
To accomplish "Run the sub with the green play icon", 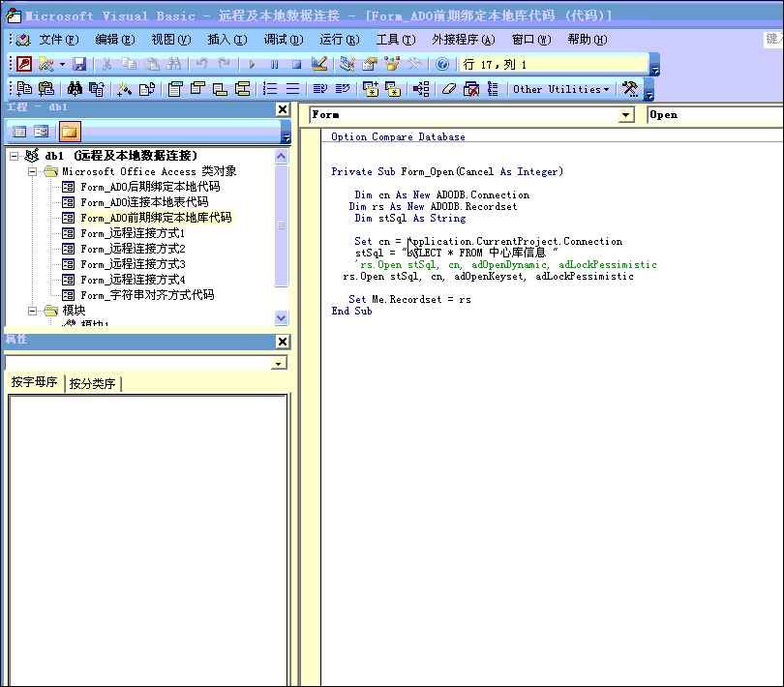I will (252, 64).
